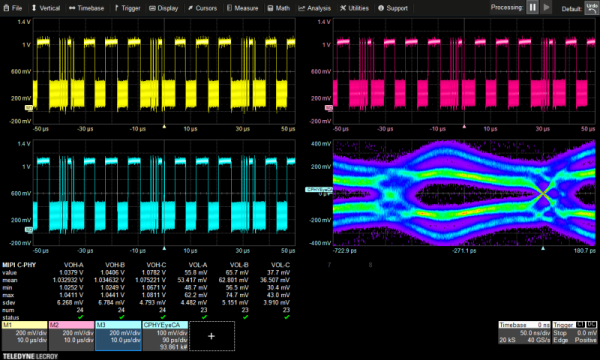
Task: Select the VOL-B measurement column header
Action: point(239,265)
